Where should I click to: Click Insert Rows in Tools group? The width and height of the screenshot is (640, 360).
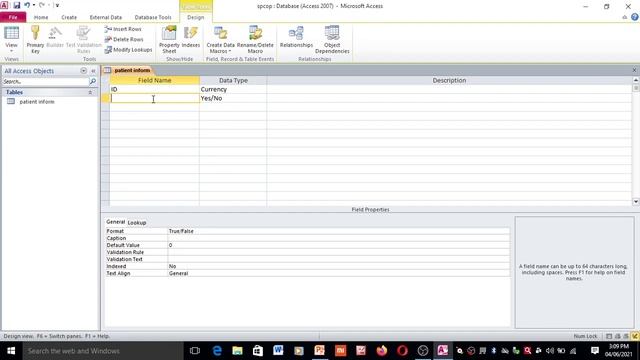tap(123, 29)
